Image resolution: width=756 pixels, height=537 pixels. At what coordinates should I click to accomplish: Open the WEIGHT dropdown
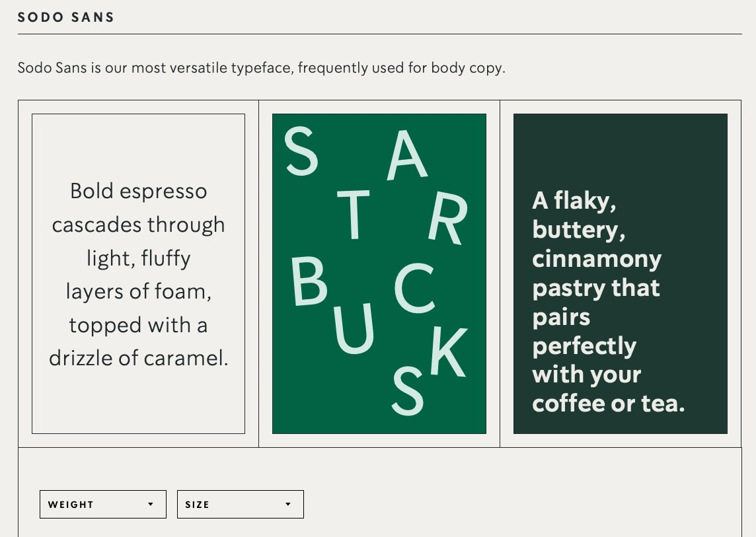click(103, 504)
